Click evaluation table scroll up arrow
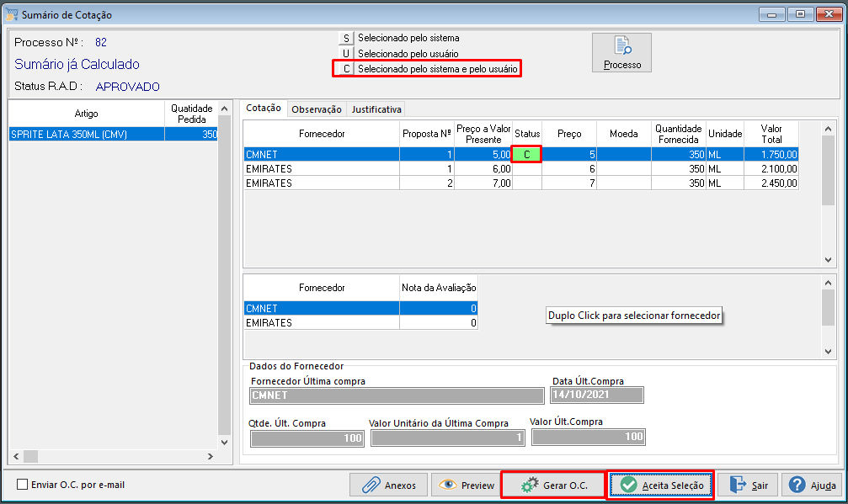 828,283
